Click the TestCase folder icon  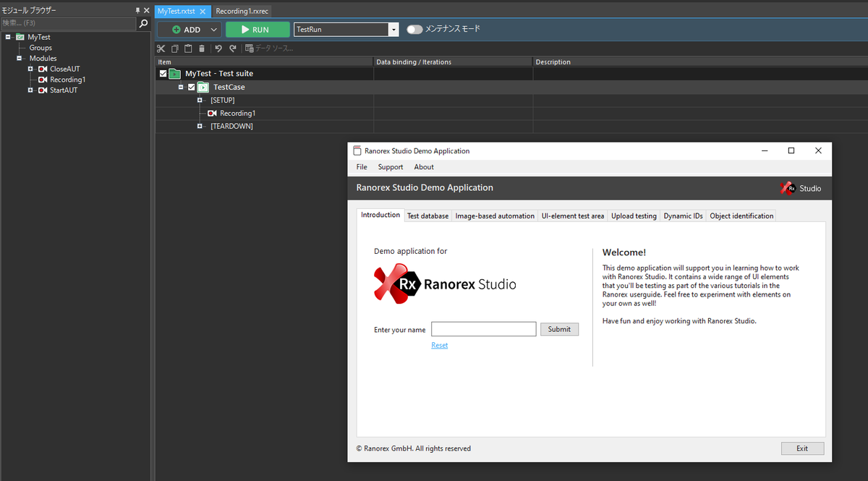[x=203, y=87]
